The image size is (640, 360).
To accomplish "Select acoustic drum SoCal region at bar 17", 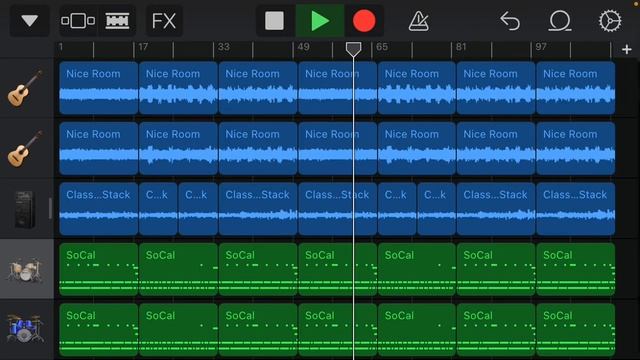I will [x=178, y=269].
